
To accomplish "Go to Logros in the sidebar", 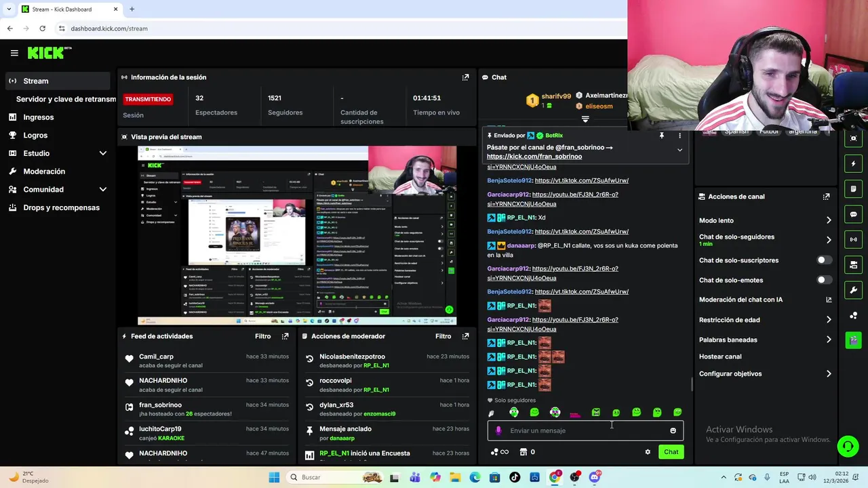I will pos(35,136).
